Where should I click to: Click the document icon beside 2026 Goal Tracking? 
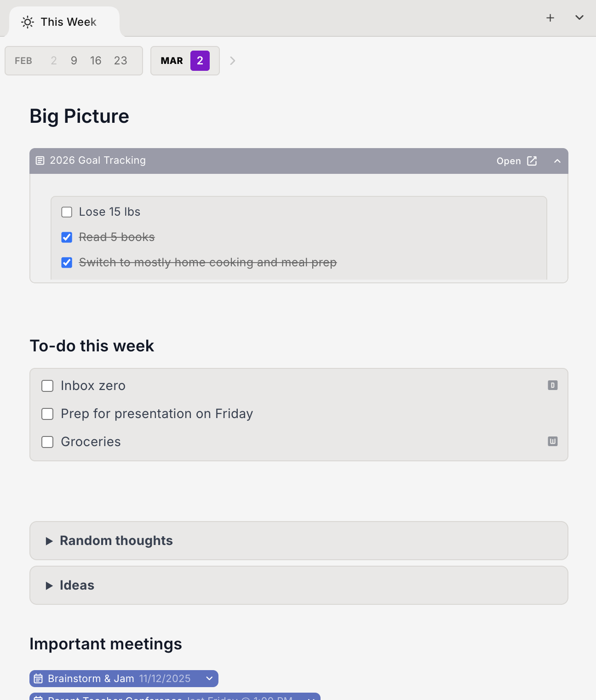[39, 161]
